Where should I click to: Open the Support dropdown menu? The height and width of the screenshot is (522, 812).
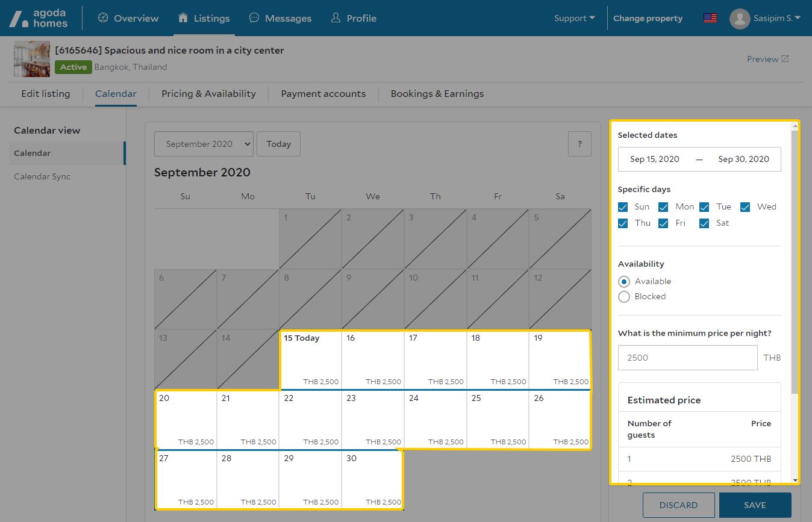tap(574, 18)
